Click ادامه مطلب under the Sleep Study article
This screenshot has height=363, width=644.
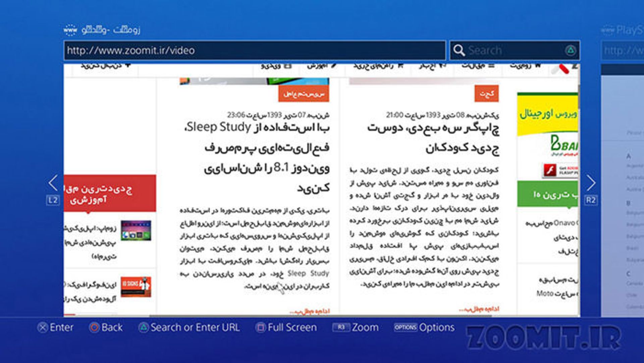(310, 311)
